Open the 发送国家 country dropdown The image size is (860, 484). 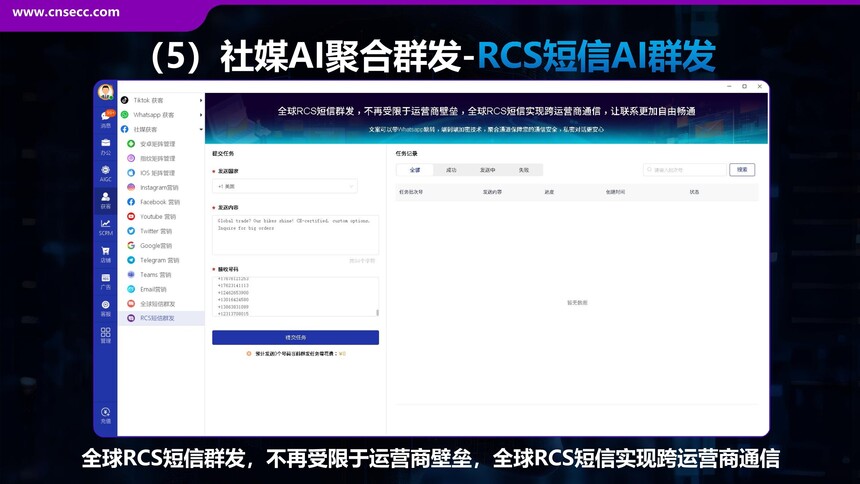[x=285, y=186]
